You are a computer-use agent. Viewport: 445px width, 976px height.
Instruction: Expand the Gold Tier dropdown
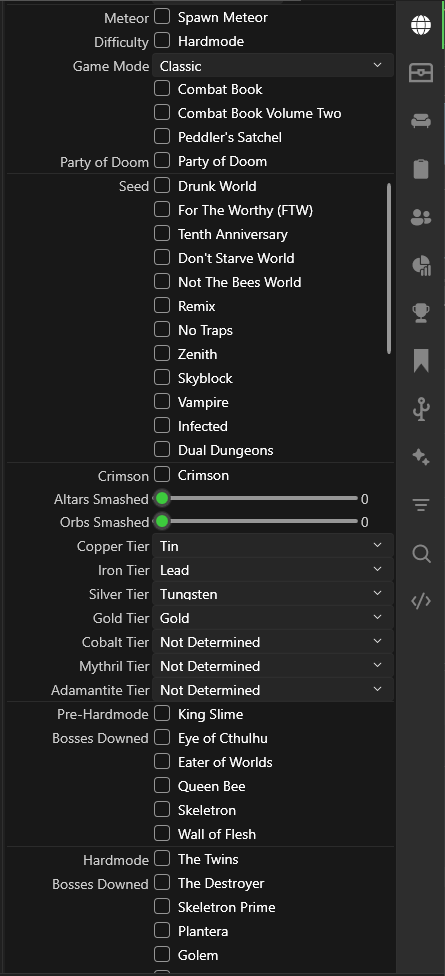(x=273, y=617)
